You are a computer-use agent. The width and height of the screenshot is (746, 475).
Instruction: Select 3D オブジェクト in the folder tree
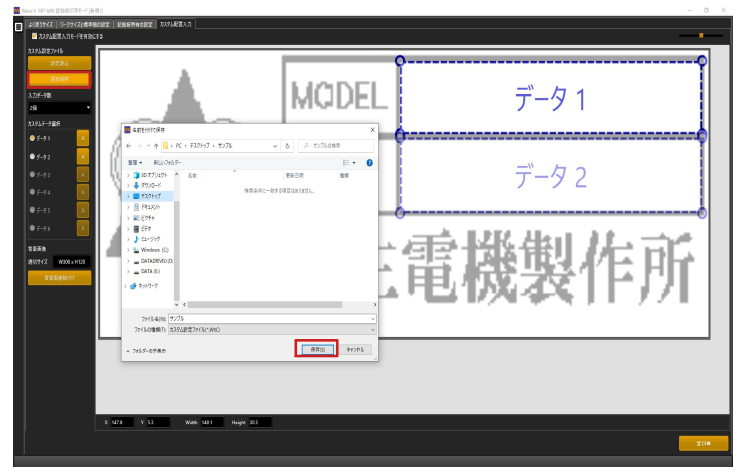point(150,175)
